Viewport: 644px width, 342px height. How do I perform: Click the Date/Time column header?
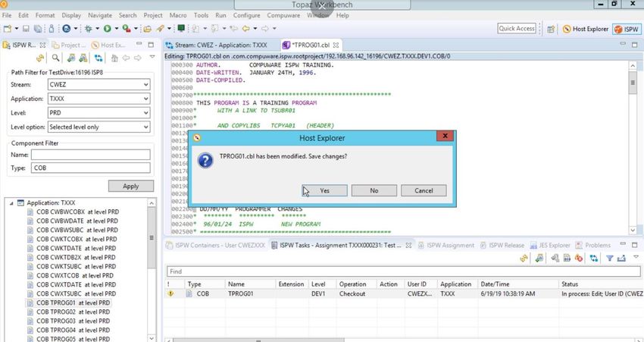click(517, 284)
